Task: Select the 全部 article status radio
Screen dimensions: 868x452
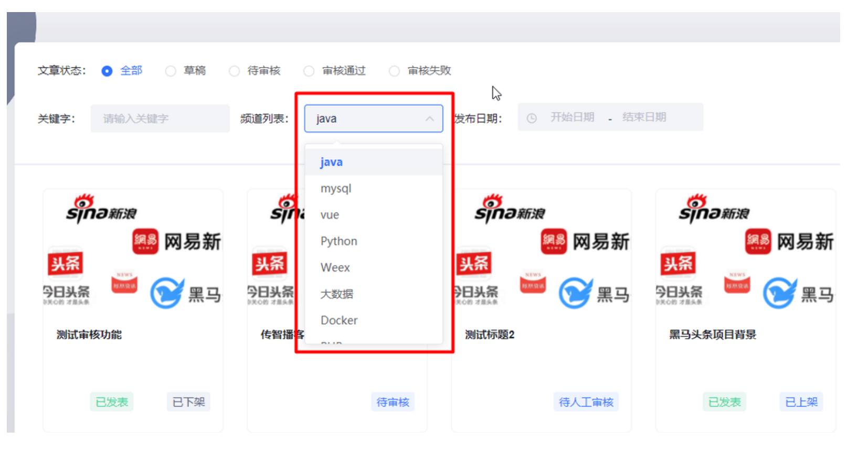Action: click(x=107, y=71)
